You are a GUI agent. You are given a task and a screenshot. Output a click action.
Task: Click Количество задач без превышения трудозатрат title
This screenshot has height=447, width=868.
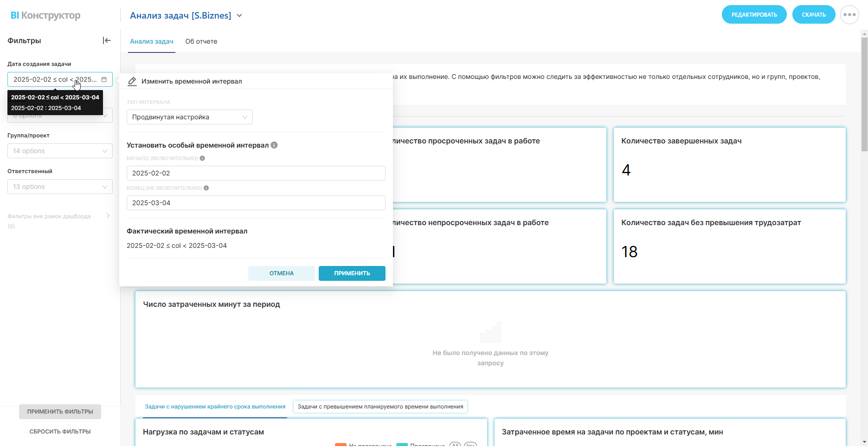(x=711, y=223)
